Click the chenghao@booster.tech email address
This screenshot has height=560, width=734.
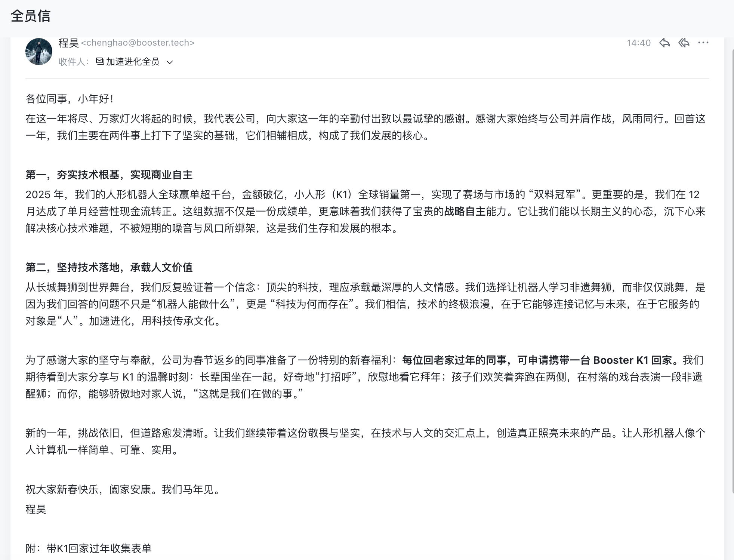pos(138,43)
